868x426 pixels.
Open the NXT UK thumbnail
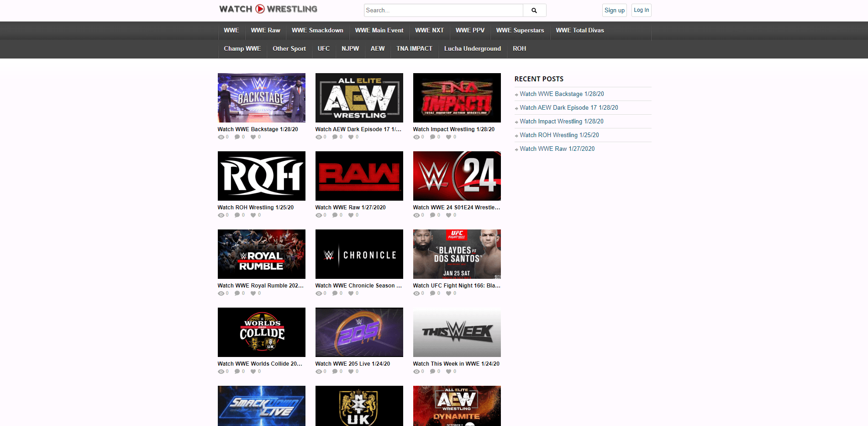359,406
